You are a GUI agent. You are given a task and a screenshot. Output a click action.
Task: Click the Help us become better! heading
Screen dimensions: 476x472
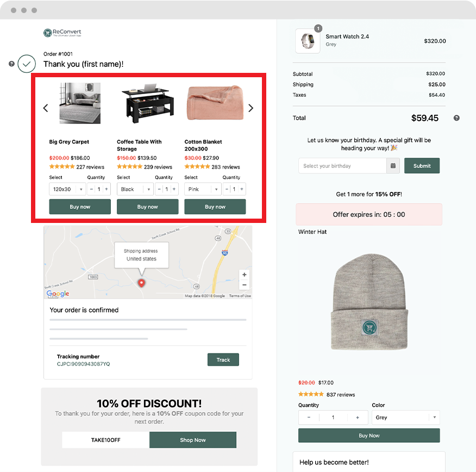pos(334,462)
